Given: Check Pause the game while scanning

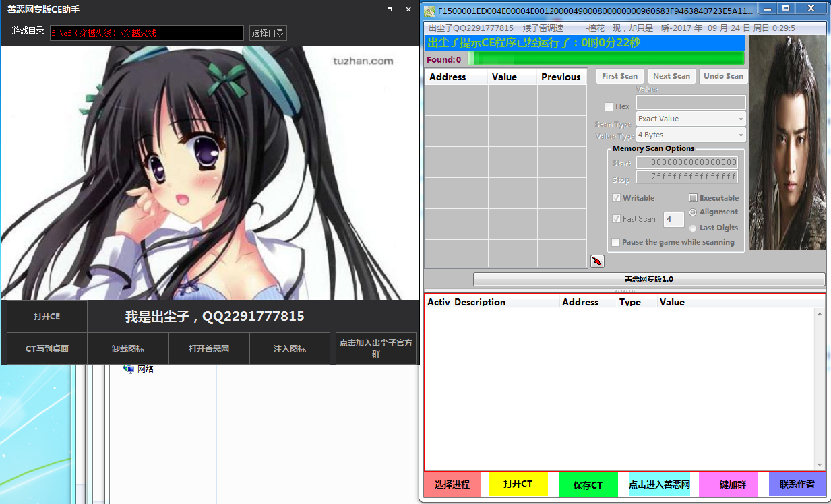Looking at the screenshot, I should coord(615,242).
